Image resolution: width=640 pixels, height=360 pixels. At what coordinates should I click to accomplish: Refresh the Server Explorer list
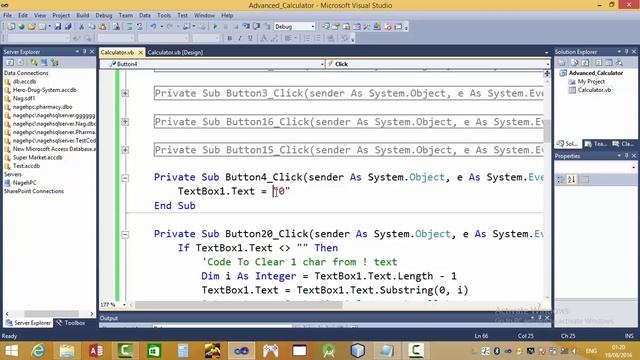pos(10,62)
